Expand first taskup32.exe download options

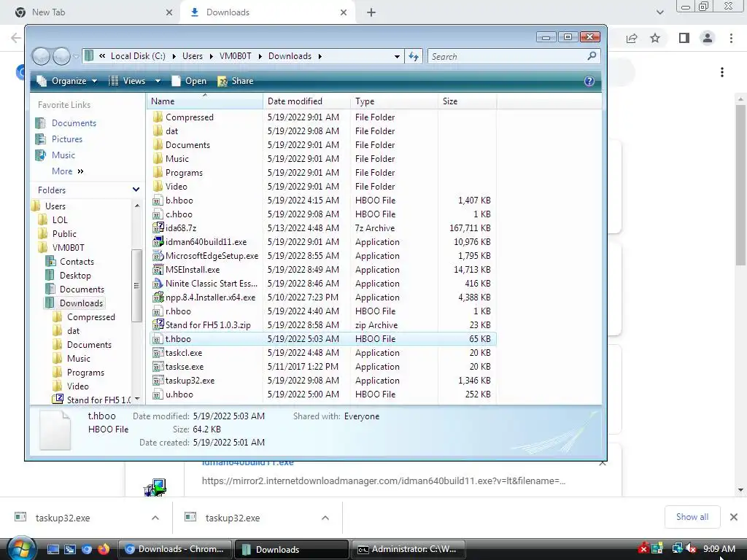click(155, 518)
